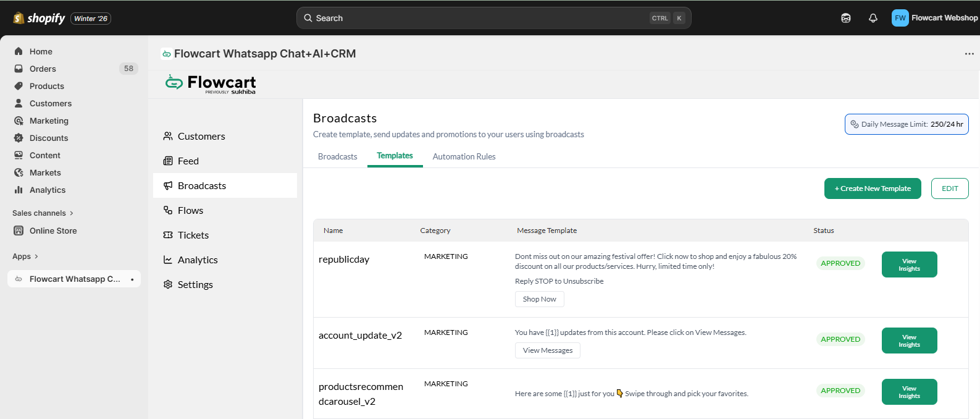Viewport: 980px width, 419px height.
Task: Click the Feed newspaper icon
Action: (168, 161)
